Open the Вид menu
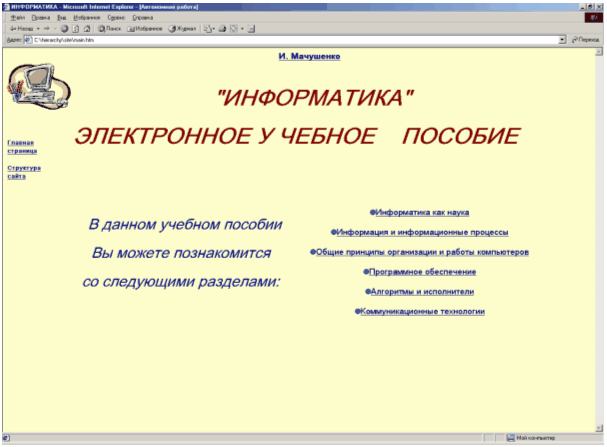 (60, 17)
